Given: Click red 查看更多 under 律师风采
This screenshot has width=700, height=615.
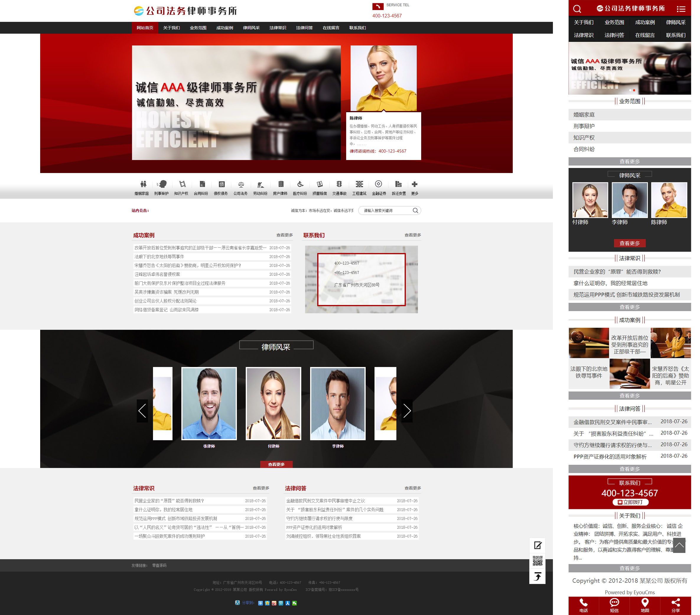Looking at the screenshot, I should pyautogui.click(x=276, y=464).
